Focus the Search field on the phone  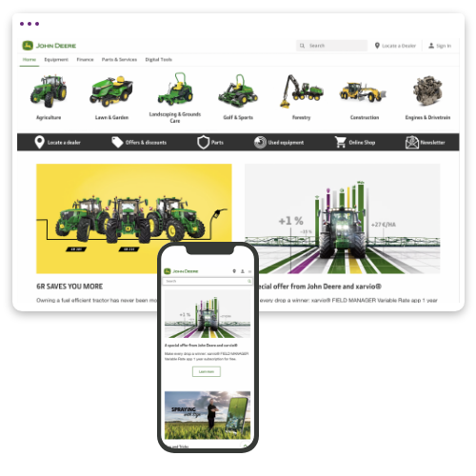tap(208, 281)
